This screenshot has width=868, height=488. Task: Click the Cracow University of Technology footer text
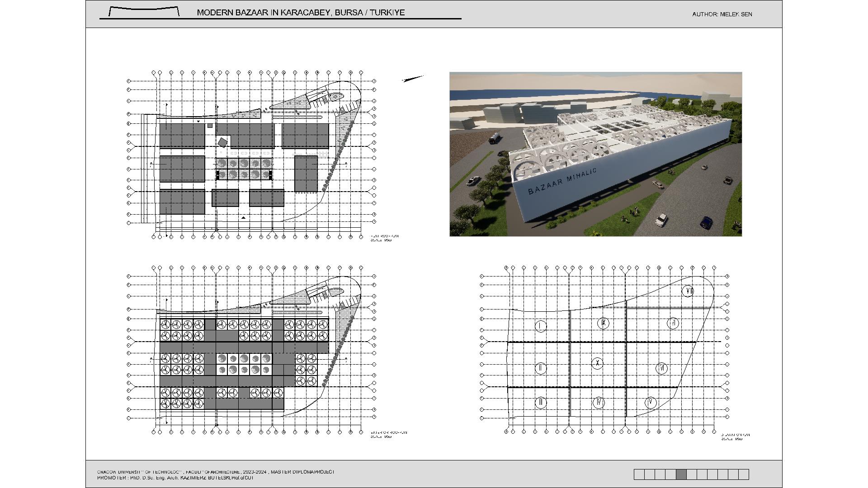point(216,472)
